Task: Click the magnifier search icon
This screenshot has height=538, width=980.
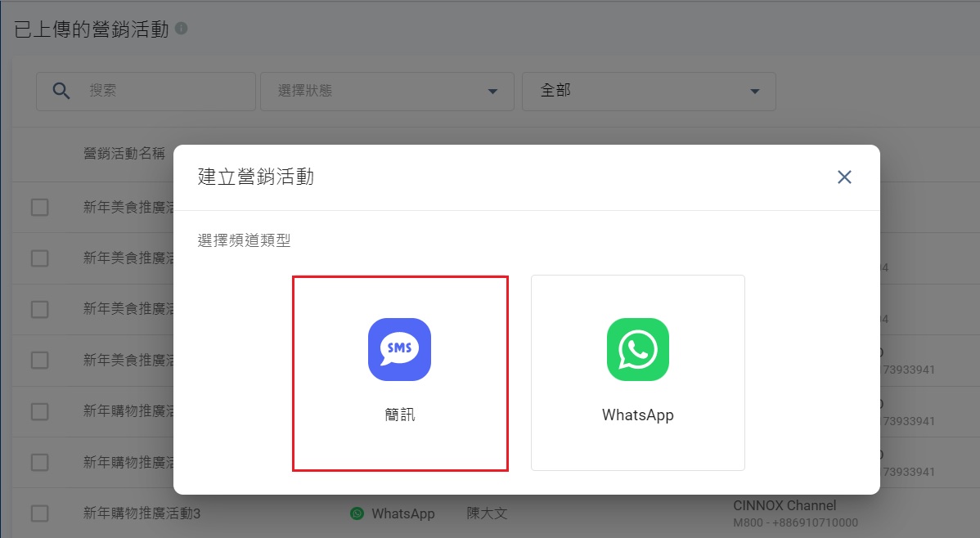Action: click(61, 92)
